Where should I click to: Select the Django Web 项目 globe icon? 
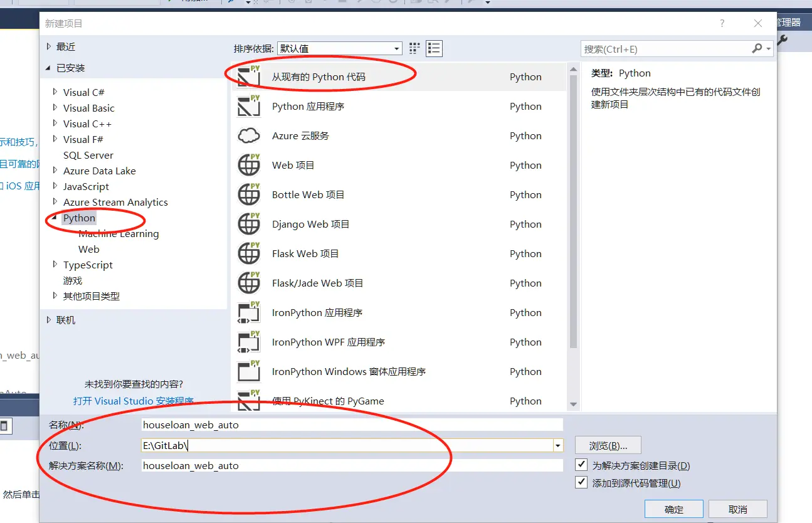coord(248,224)
